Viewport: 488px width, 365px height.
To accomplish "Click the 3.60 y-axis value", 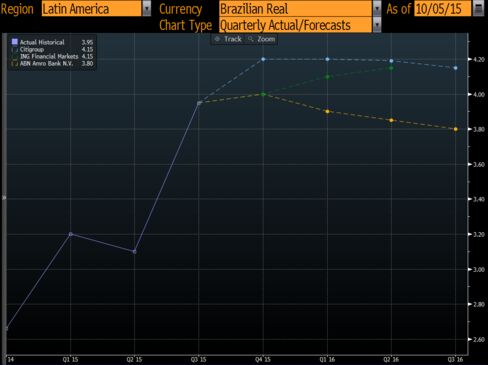I will (479, 164).
